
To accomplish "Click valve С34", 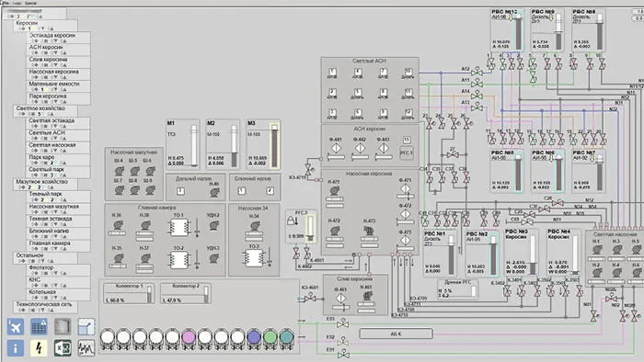I will (430, 177).
